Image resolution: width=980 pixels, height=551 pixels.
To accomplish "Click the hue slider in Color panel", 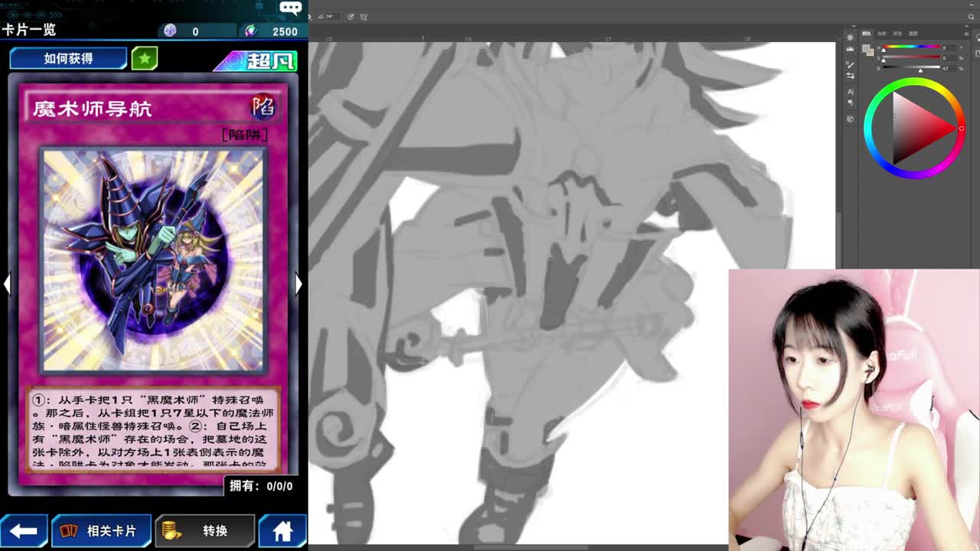I will tap(912, 47).
